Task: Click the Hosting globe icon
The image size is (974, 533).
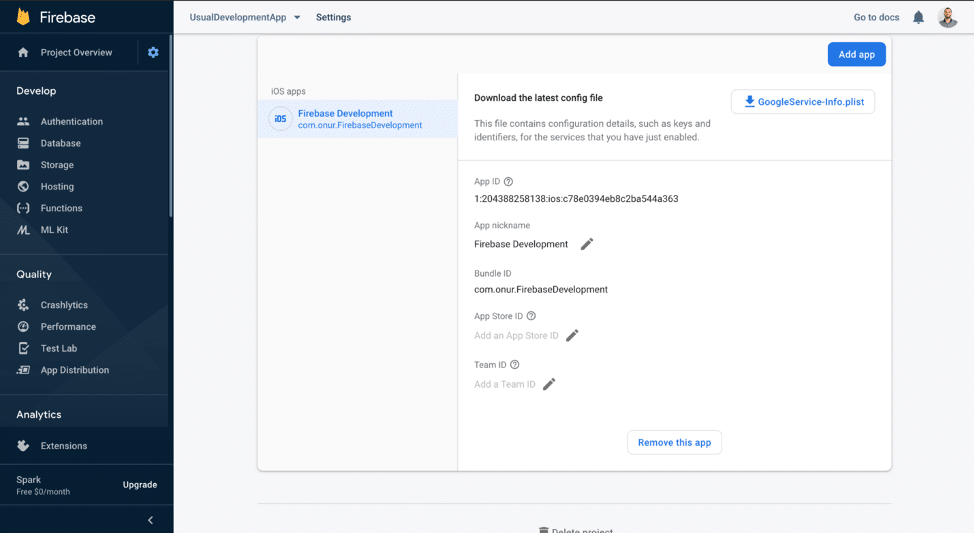Action: tap(23, 186)
